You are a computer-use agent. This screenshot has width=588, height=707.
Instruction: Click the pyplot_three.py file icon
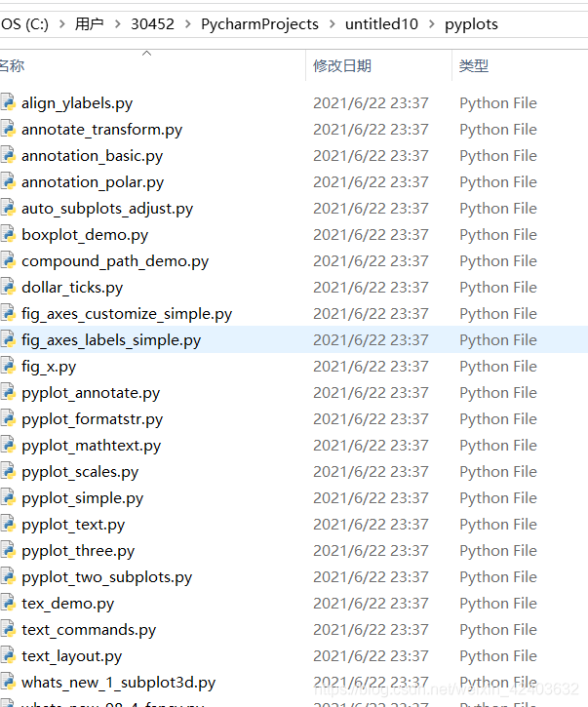click(8, 550)
